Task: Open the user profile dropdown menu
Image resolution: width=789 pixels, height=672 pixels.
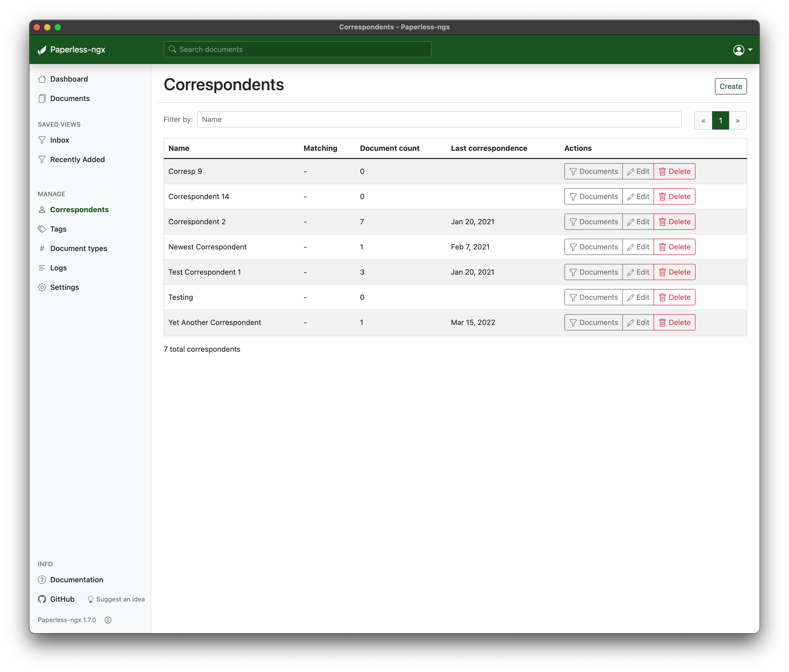Action: 742,50
